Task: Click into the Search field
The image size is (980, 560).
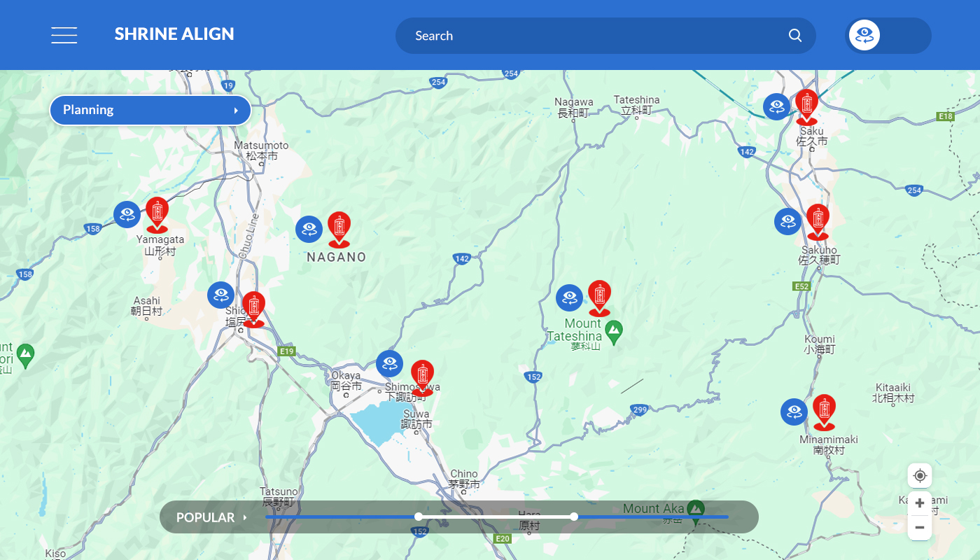Action: coord(595,36)
